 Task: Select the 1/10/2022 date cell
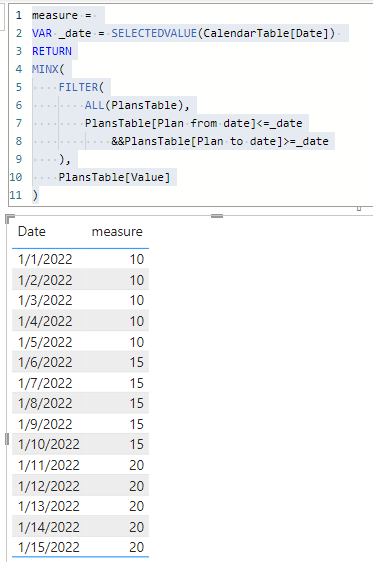[x=49, y=444]
